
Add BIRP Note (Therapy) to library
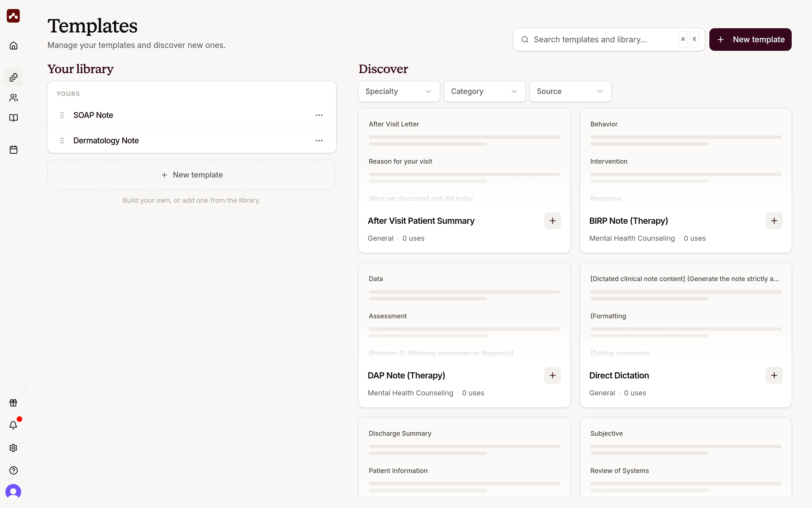[x=774, y=221]
